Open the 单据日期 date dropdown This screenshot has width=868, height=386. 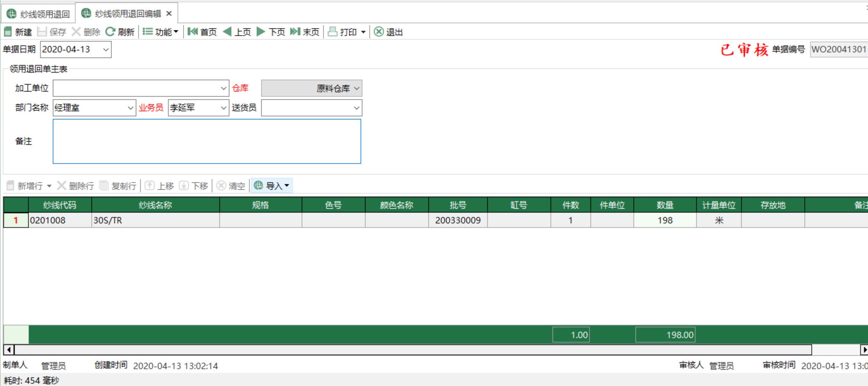(x=106, y=49)
